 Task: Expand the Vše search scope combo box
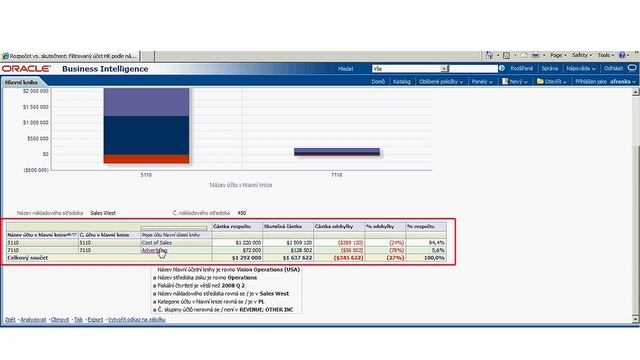444,69
